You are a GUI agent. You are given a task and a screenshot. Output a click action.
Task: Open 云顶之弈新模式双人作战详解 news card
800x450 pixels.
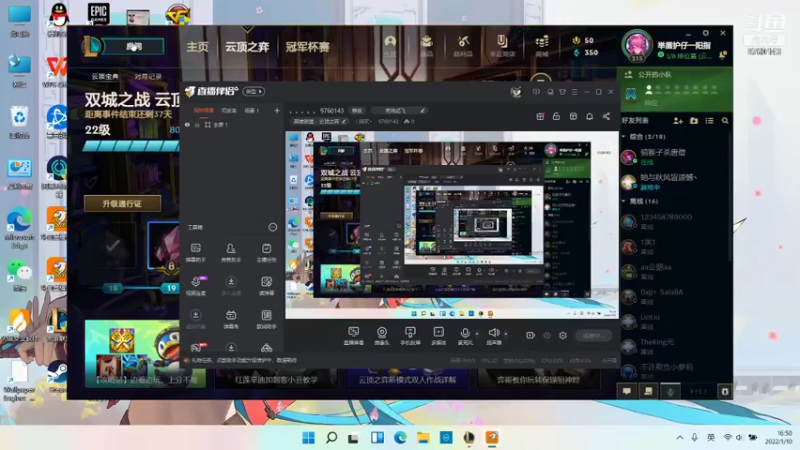click(x=407, y=380)
